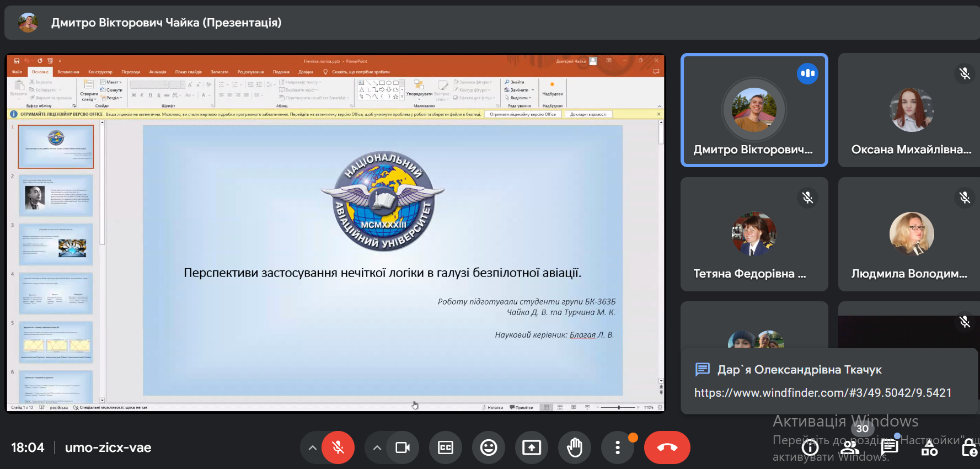Select slide 3 thumbnail

56,244
